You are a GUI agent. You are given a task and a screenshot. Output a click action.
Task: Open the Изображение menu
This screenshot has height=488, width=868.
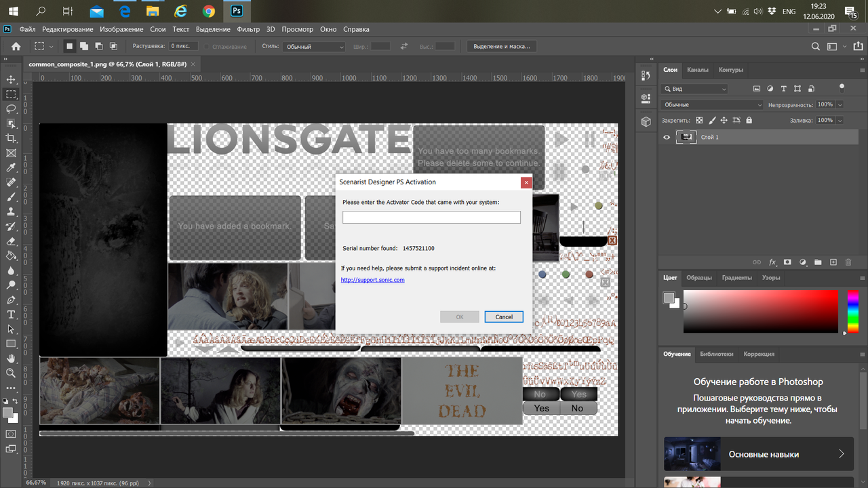(121, 29)
